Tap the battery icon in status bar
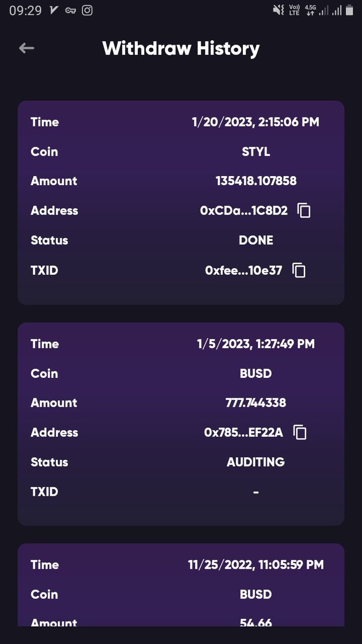Screen dimensions: 362x644 click(x=350, y=10)
